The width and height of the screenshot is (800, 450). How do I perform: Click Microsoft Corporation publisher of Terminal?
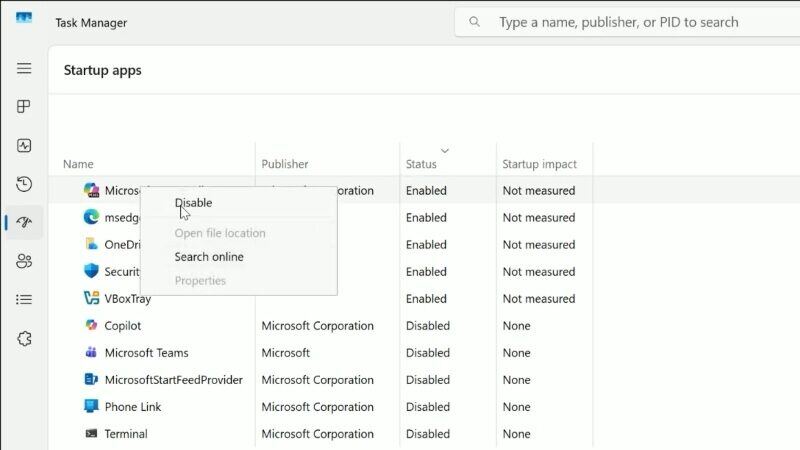click(x=317, y=434)
